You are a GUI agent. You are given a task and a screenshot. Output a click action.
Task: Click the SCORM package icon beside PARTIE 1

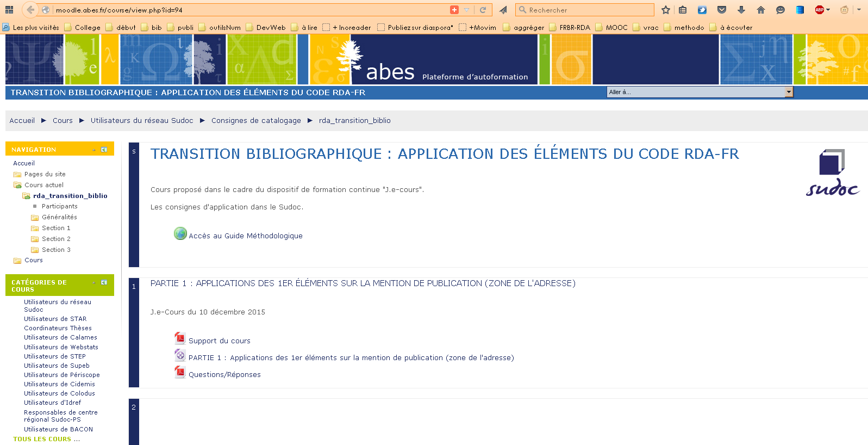pyautogui.click(x=180, y=355)
